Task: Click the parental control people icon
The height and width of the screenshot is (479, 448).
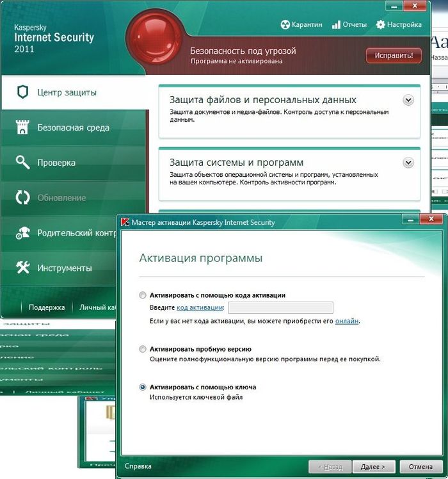Action: (x=22, y=233)
